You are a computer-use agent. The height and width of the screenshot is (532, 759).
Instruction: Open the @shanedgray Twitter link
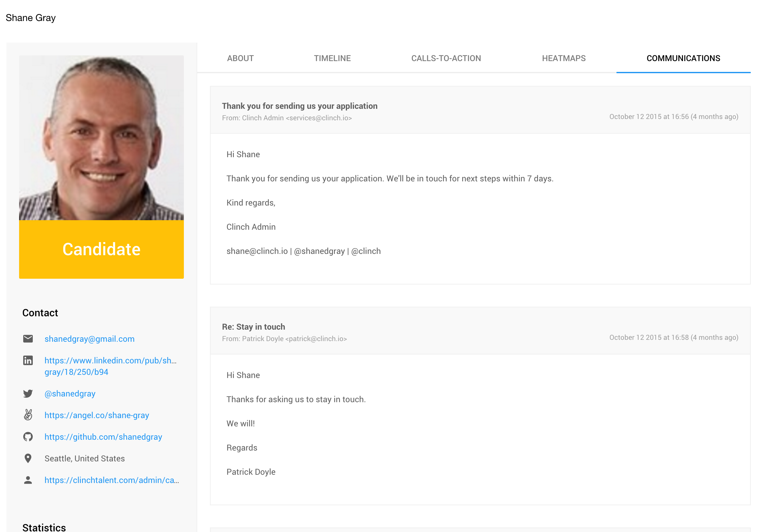click(70, 394)
